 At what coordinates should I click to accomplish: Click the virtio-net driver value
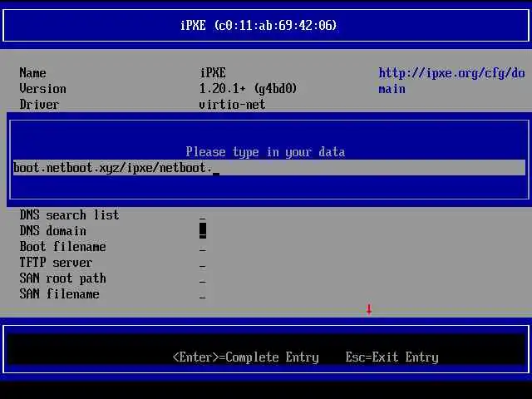(x=232, y=105)
